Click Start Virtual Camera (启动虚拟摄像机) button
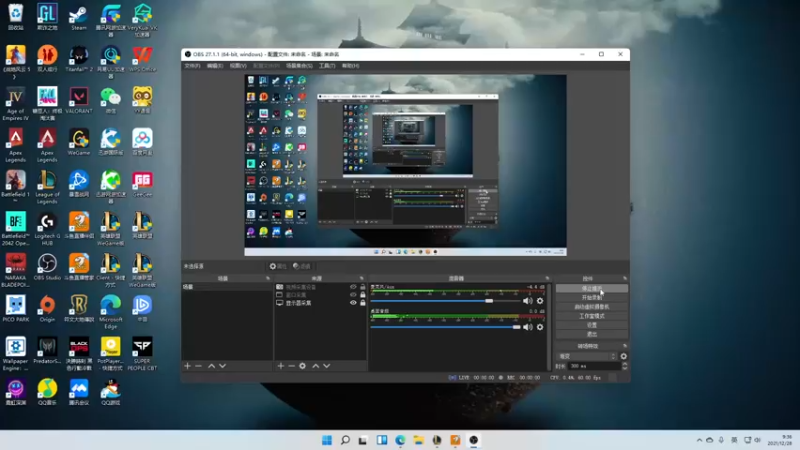This screenshot has height=450, width=800. click(x=592, y=307)
